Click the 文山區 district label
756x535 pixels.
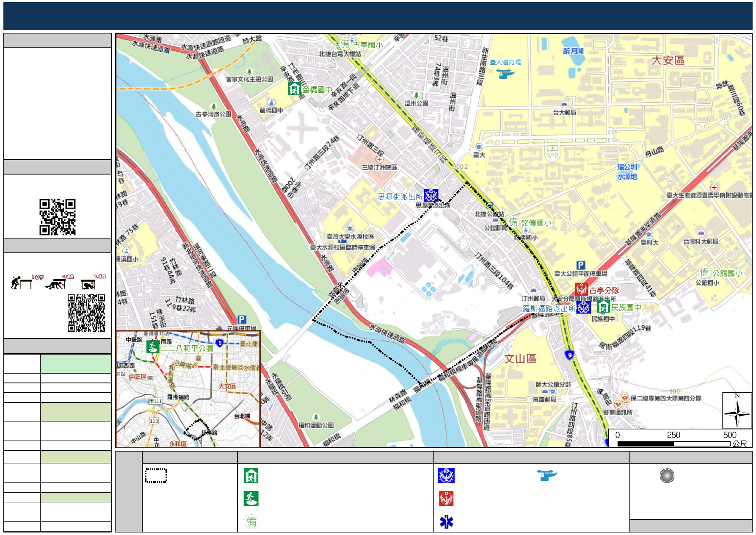(520, 359)
